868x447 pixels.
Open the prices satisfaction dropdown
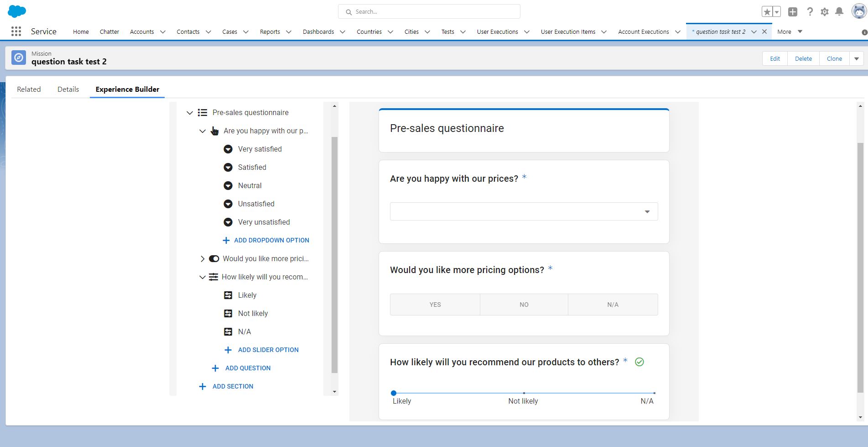(524, 211)
